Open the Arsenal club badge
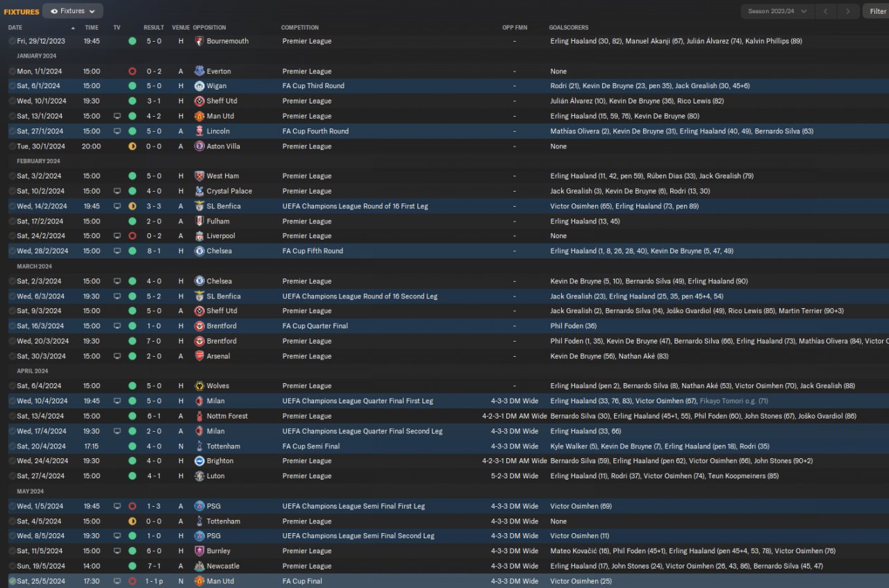 (x=199, y=356)
